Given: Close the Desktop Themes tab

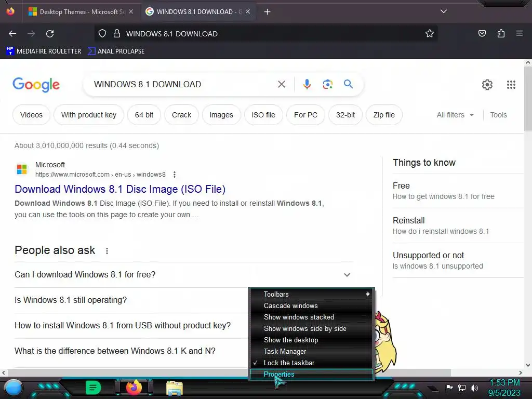Looking at the screenshot, I should point(131,12).
